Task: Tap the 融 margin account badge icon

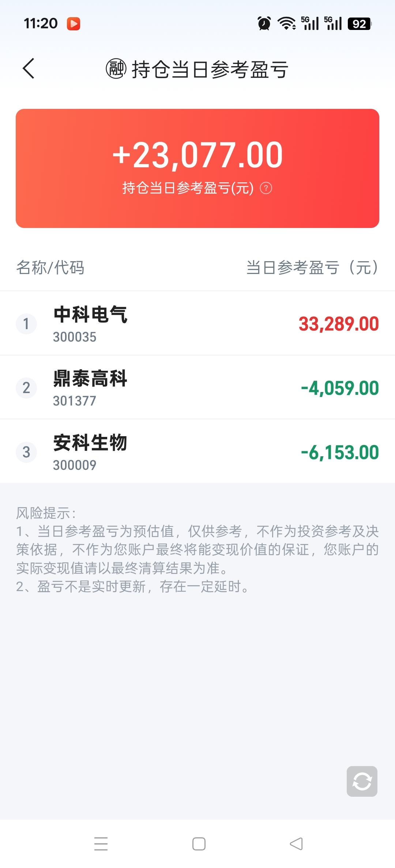Action: pos(116,69)
